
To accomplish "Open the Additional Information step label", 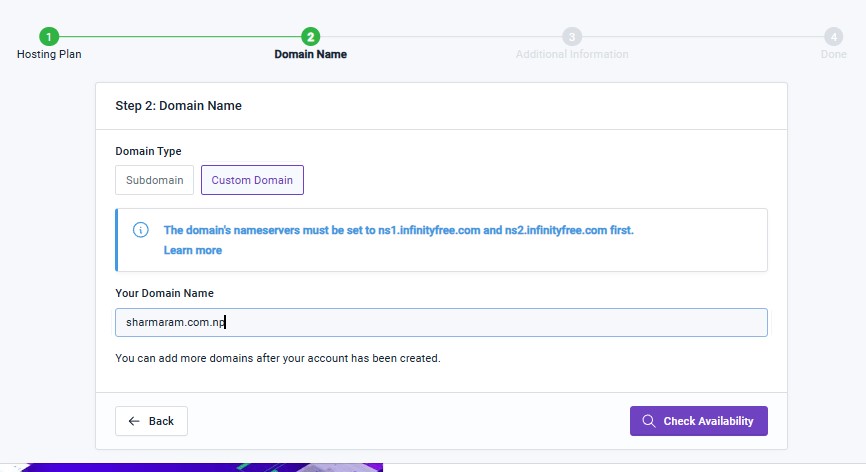I will (572, 54).
